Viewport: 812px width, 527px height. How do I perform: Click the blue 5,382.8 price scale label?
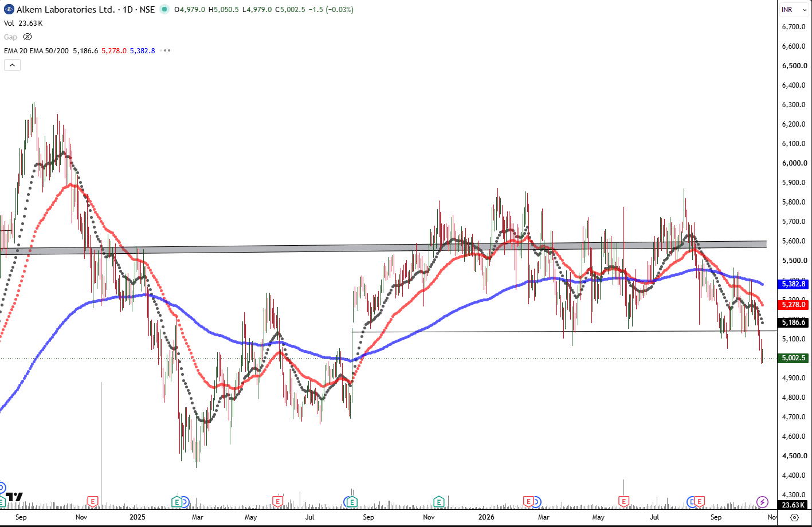793,284
